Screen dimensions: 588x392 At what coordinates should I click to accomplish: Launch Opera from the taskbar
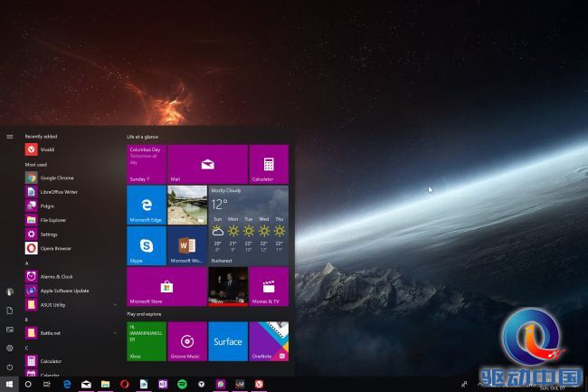[x=125, y=384]
